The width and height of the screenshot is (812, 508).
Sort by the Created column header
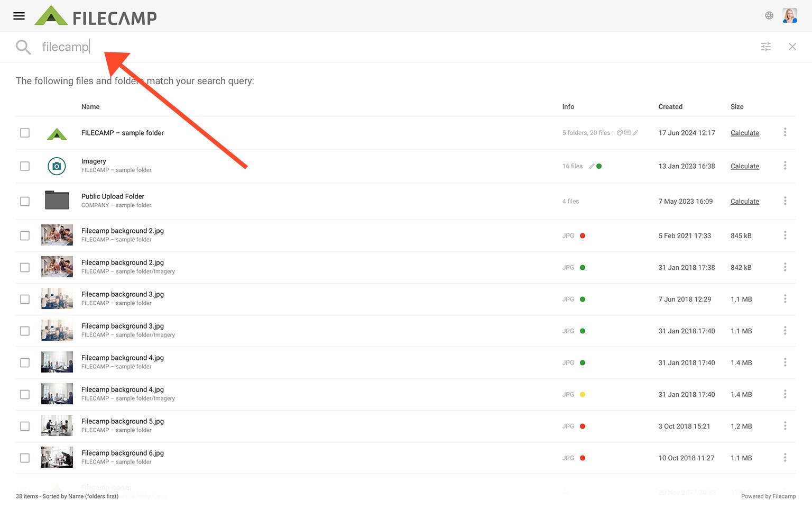point(670,106)
